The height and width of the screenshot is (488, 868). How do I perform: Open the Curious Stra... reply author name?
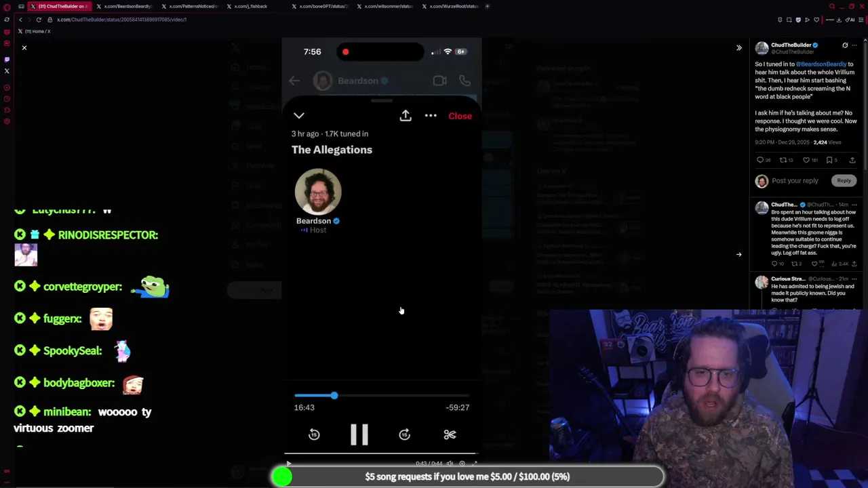788,279
